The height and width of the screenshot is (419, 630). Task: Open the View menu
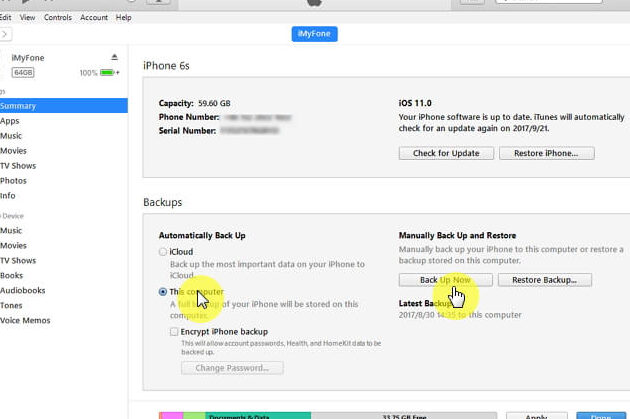pyautogui.click(x=27, y=17)
